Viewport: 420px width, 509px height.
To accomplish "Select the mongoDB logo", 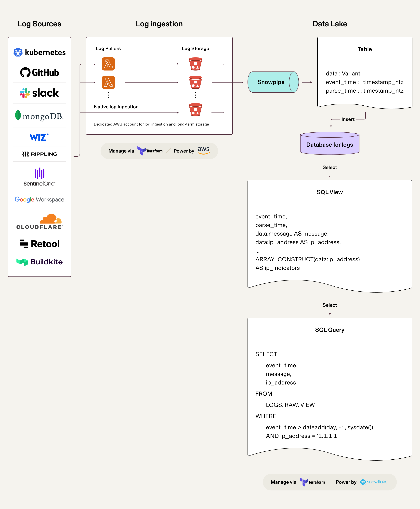I will (x=39, y=116).
